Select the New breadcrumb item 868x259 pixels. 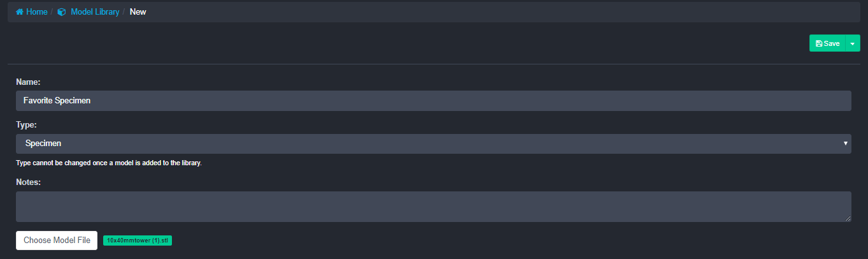point(138,12)
